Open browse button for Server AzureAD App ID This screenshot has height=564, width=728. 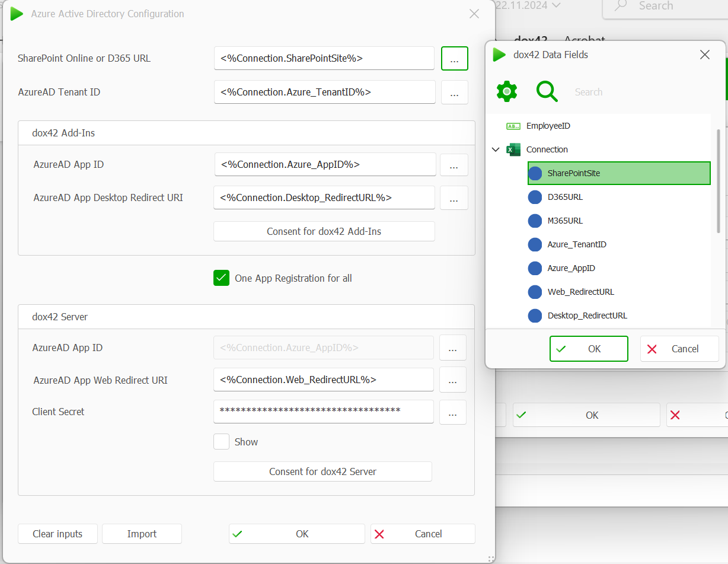tap(453, 348)
